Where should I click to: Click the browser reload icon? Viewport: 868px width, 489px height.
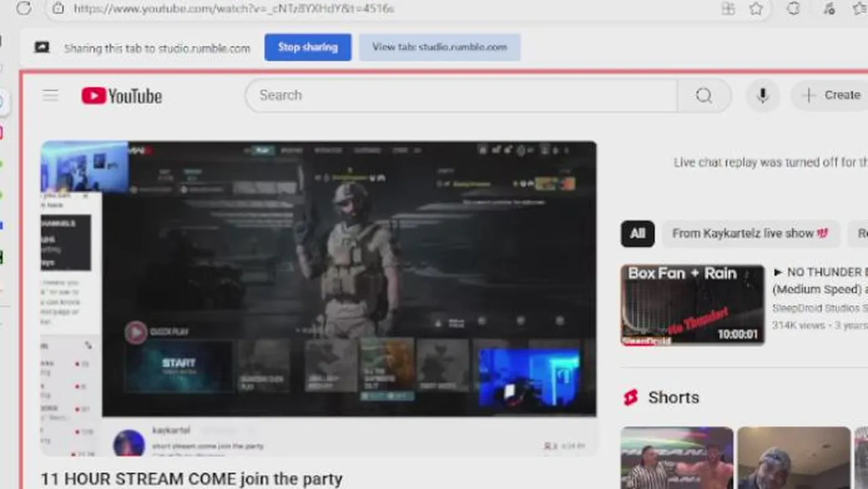click(23, 8)
